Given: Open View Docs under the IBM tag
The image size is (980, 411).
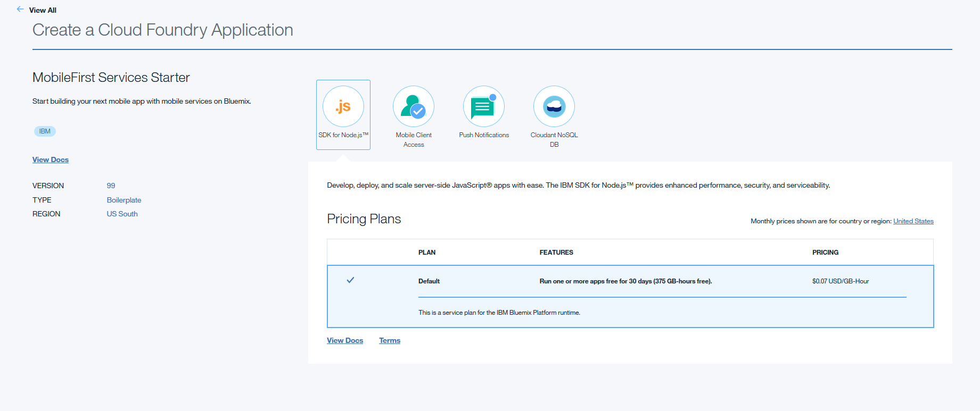Looking at the screenshot, I should pyautogui.click(x=51, y=160).
